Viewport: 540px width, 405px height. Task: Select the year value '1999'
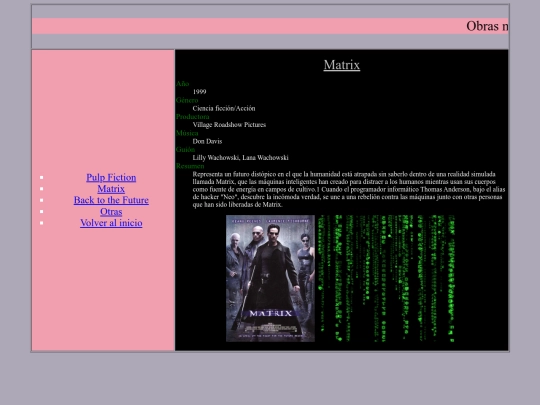tap(199, 92)
